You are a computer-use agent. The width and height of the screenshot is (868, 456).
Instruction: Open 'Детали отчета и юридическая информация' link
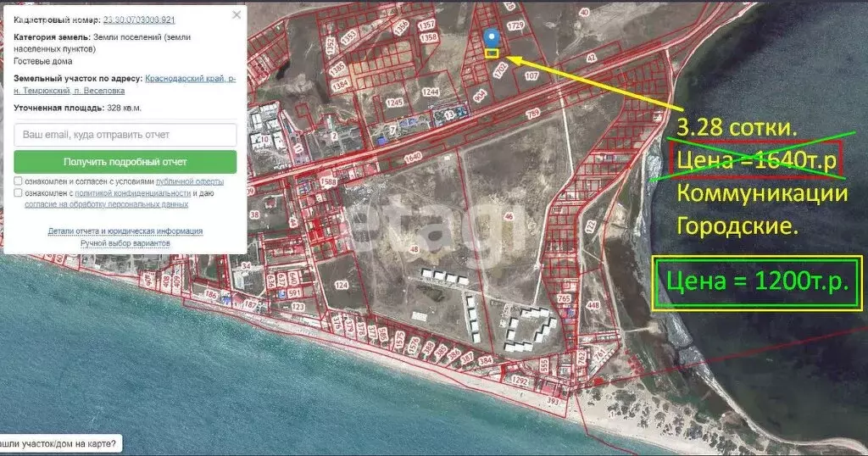click(x=125, y=231)
